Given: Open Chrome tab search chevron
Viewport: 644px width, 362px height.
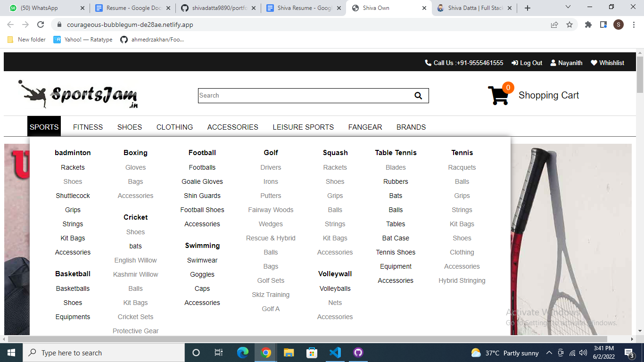Looking at the screenshot, I should (x=568, y=8).
